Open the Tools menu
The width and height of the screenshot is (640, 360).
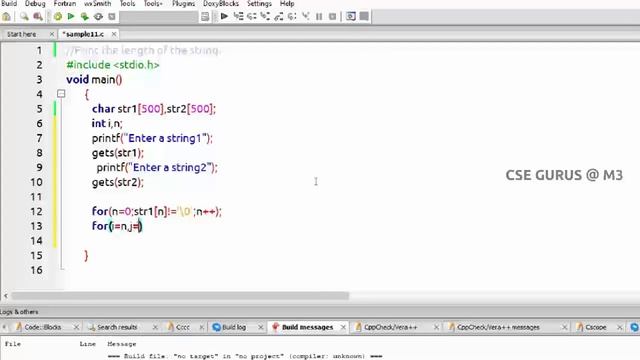click(x=127, y=4)
